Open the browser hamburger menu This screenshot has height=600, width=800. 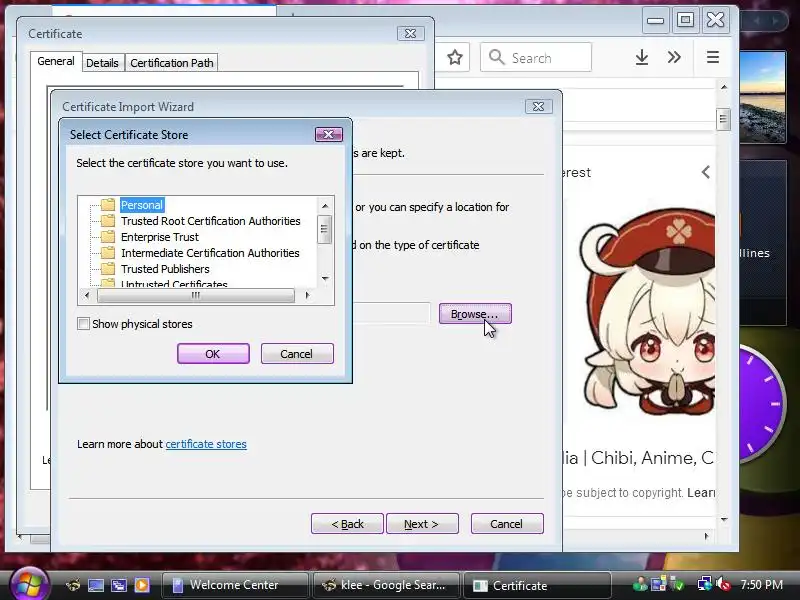713,57
